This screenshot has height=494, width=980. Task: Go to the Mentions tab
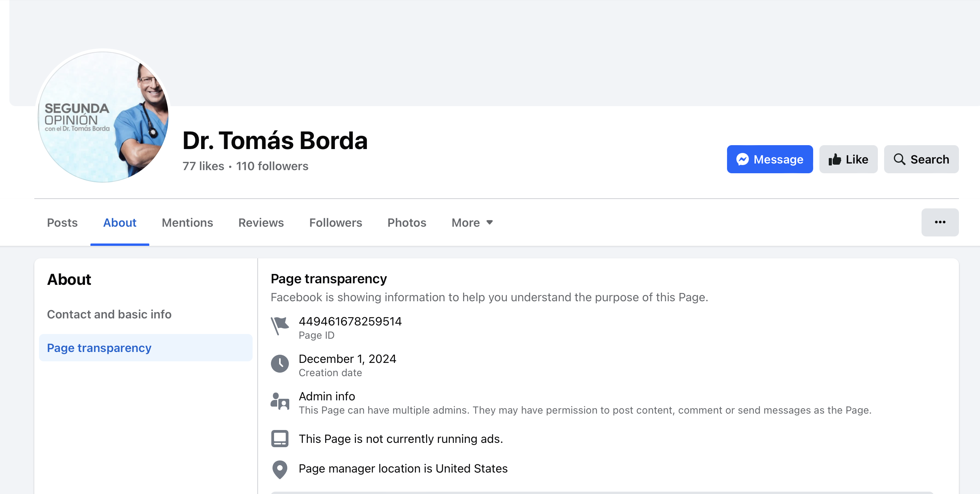click(187, 223)
